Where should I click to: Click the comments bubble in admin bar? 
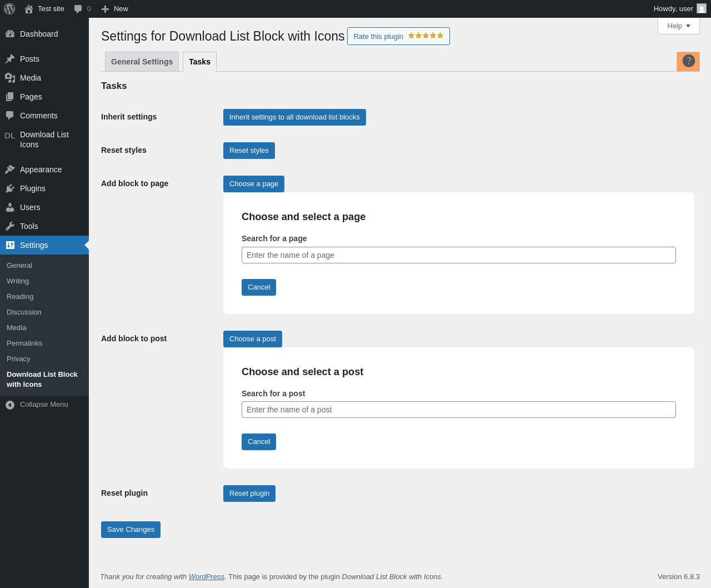click(78, 9)
